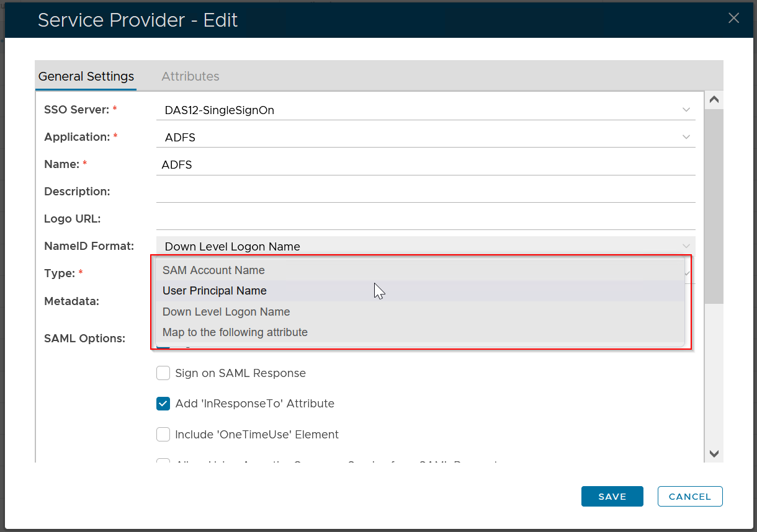Open the General Settings tab
757x532 pixels.
(86, 76)
